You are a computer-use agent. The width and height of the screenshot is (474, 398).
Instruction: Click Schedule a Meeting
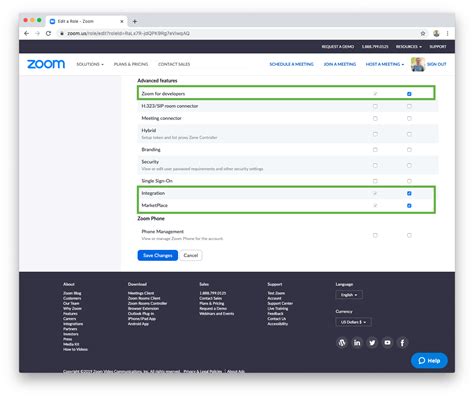click(x=291, y=64)
